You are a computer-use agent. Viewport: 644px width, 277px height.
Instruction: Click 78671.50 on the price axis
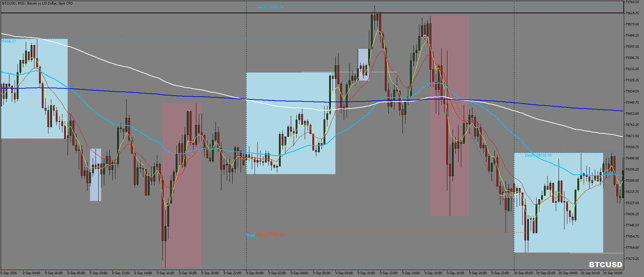click(632, 136)
